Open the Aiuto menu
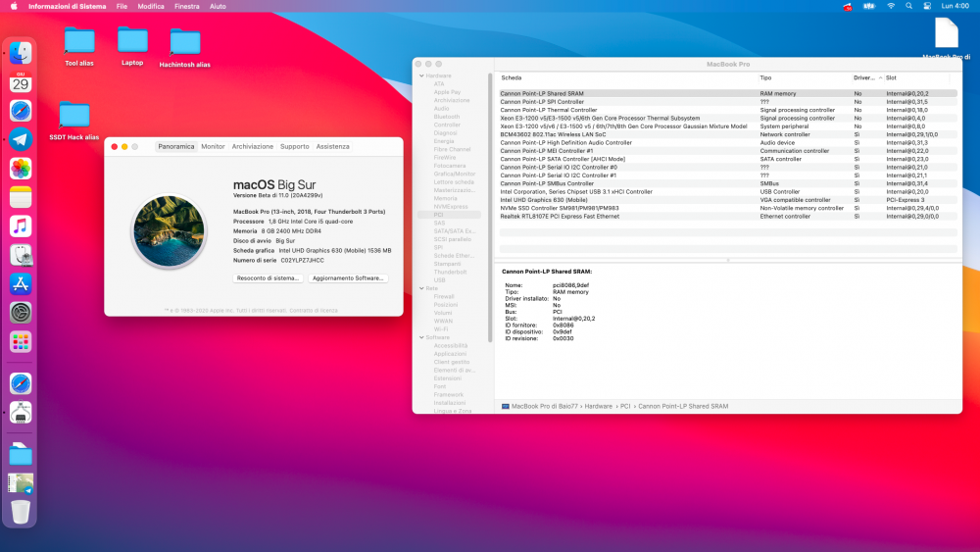The height and width of the screenshot is (552, 980). (x=218, y=6)
